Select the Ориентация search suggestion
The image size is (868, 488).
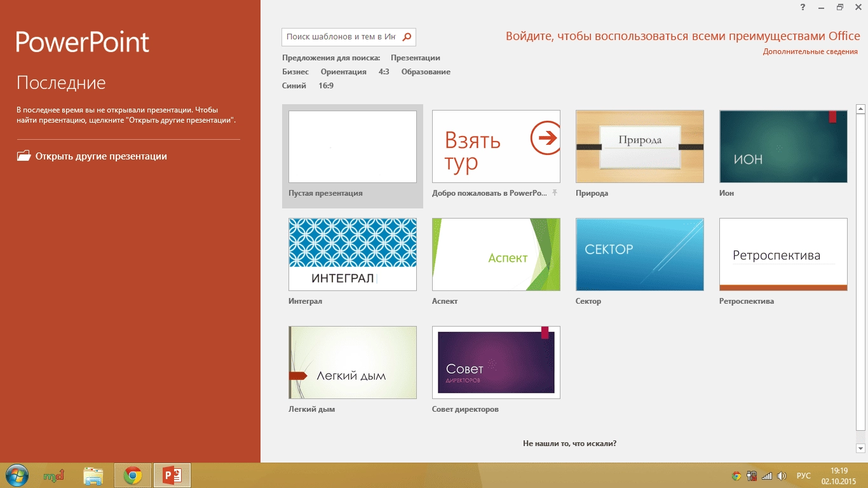click(x=344, y=72)
